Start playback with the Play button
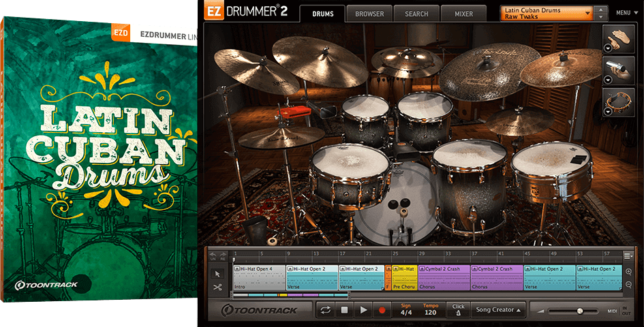The height and width of the screenshot is (327, 644). click(x=363, y=310)
